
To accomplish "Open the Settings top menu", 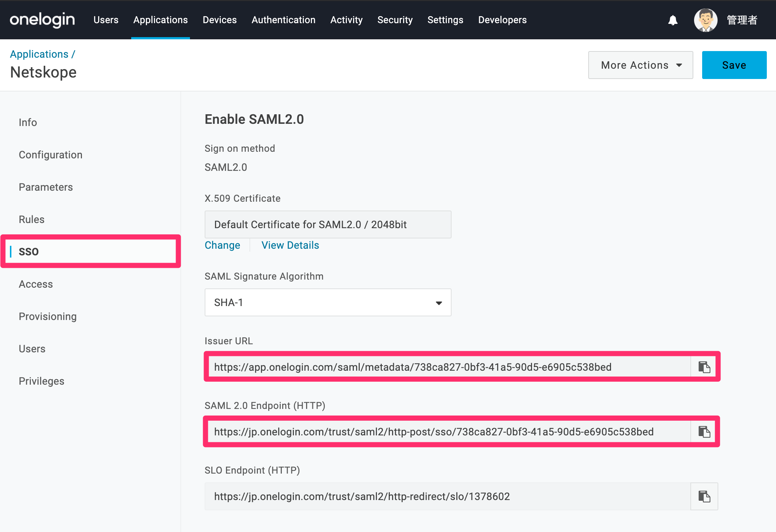I will tap(445, 20).
